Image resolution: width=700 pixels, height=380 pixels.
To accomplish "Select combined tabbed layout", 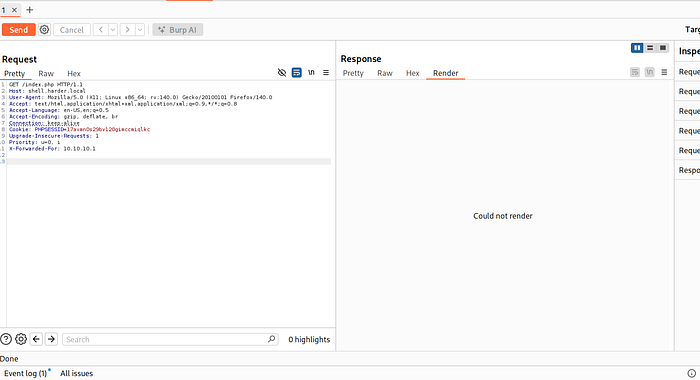I will click(x=663, y=48).
